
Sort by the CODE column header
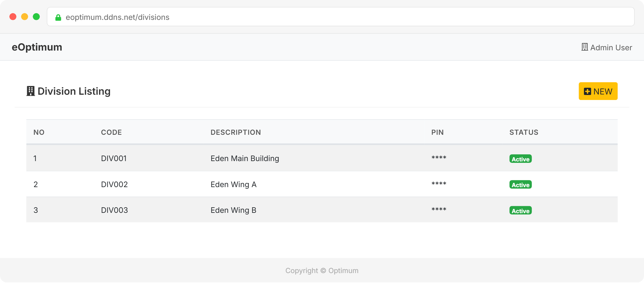(x=111, y=132)
